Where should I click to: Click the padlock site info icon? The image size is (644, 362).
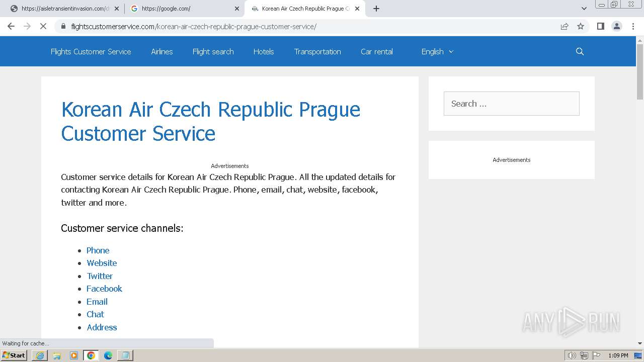click(63, 27)
